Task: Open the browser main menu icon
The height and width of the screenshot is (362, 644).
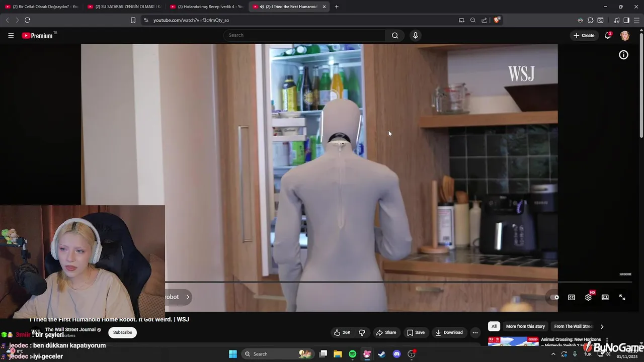Action: point(636,20)
